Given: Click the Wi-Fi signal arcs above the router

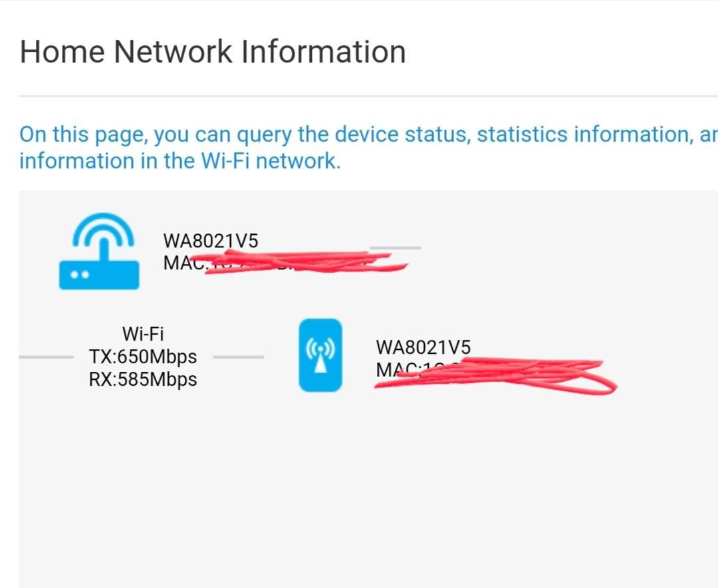Looking at the screenshot, I should pyautogui.click(x=104, y=229).
